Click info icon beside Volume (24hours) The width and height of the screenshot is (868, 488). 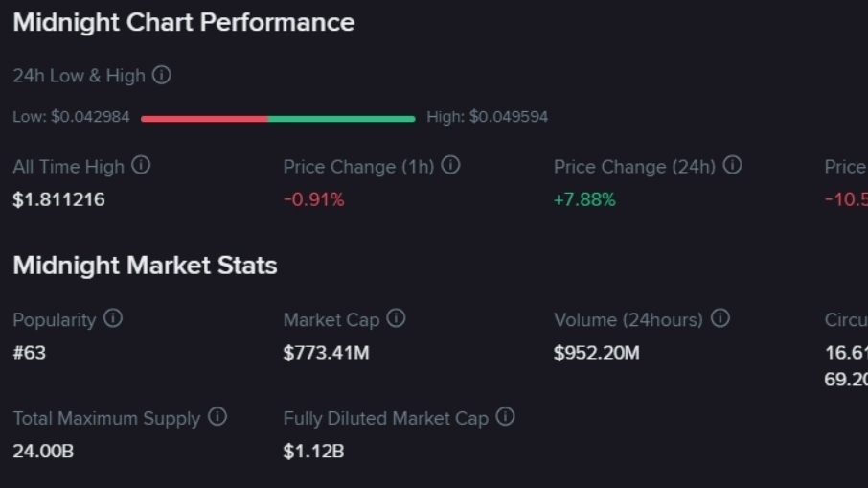[x=720, y=318]
